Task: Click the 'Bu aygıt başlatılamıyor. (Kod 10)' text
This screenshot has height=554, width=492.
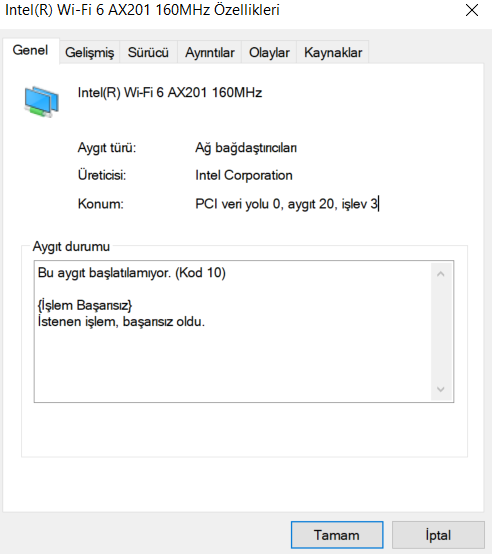Action: (132, 273)
